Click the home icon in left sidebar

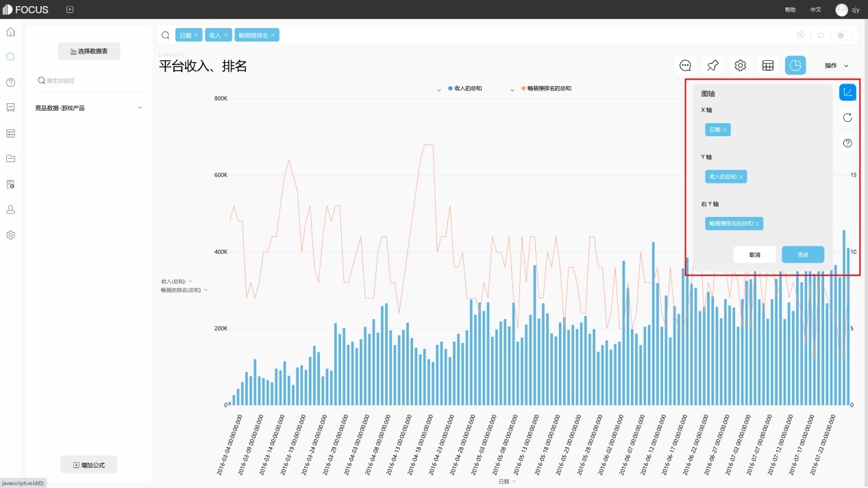point(10,31)
